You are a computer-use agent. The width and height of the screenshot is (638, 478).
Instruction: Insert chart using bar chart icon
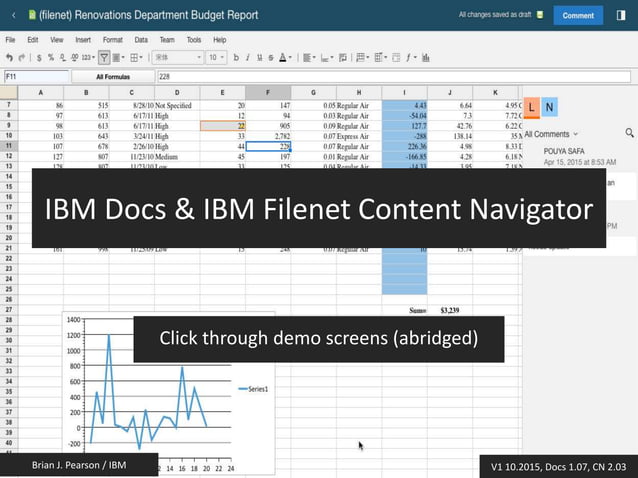coord(426,58)
